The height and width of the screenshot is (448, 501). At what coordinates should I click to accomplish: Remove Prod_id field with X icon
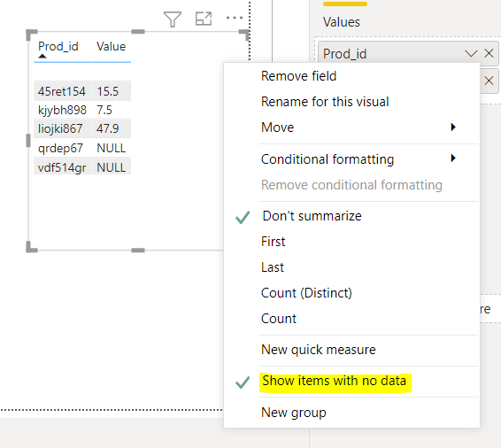[489, 53]
